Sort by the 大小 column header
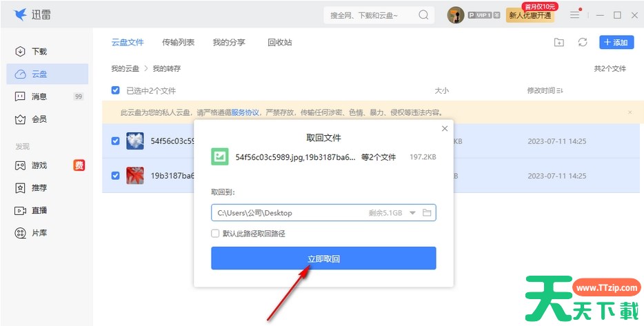The image size is (644, 326). click(x=441, y=91)
